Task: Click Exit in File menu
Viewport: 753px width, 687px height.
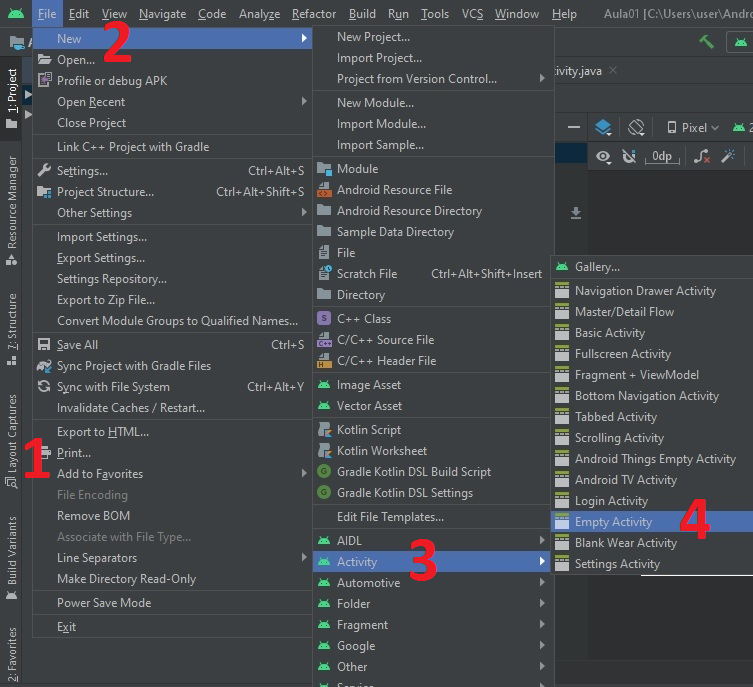Action: coord(172,627)
